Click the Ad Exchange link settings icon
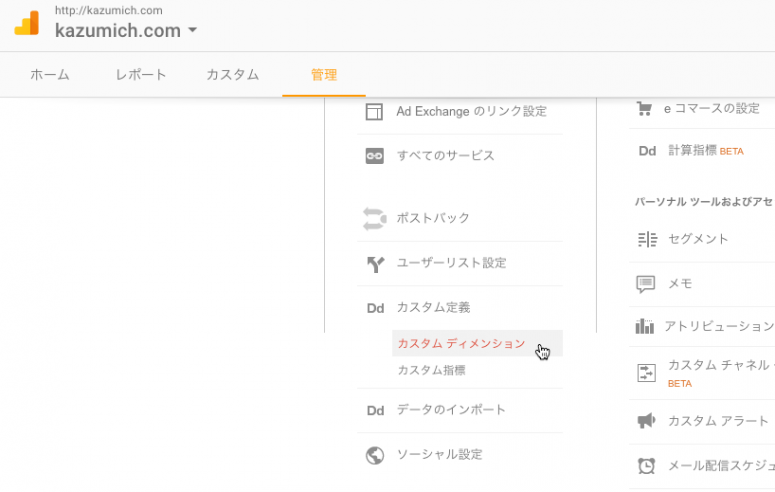Viewport: 775px width, 492px height. coord(375,112)
